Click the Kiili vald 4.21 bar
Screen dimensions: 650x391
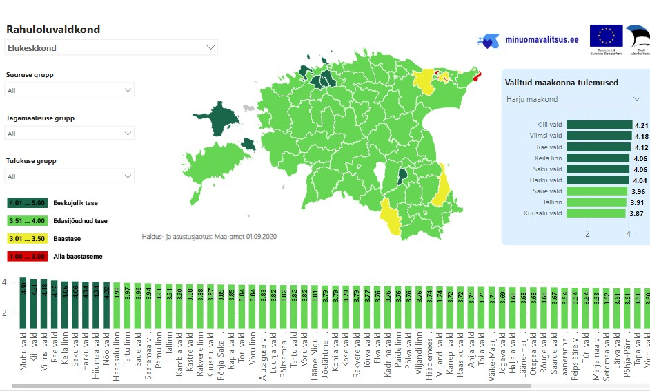[599, 125]
